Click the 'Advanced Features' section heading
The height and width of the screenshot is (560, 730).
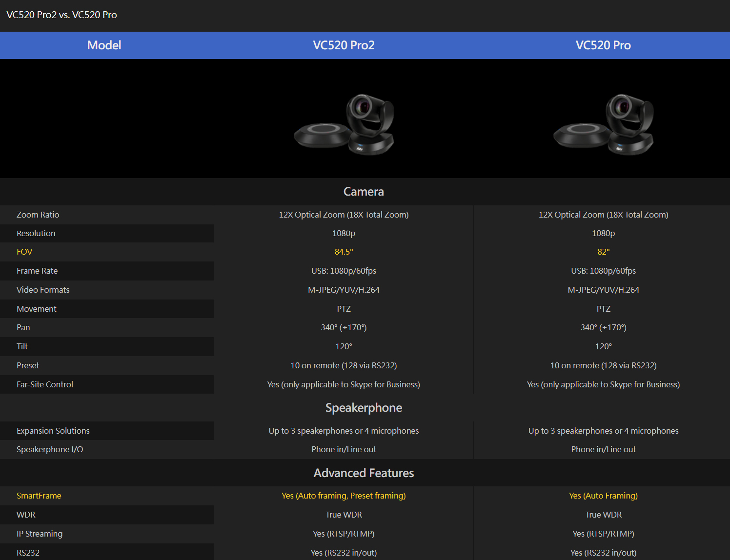[364, 473]
